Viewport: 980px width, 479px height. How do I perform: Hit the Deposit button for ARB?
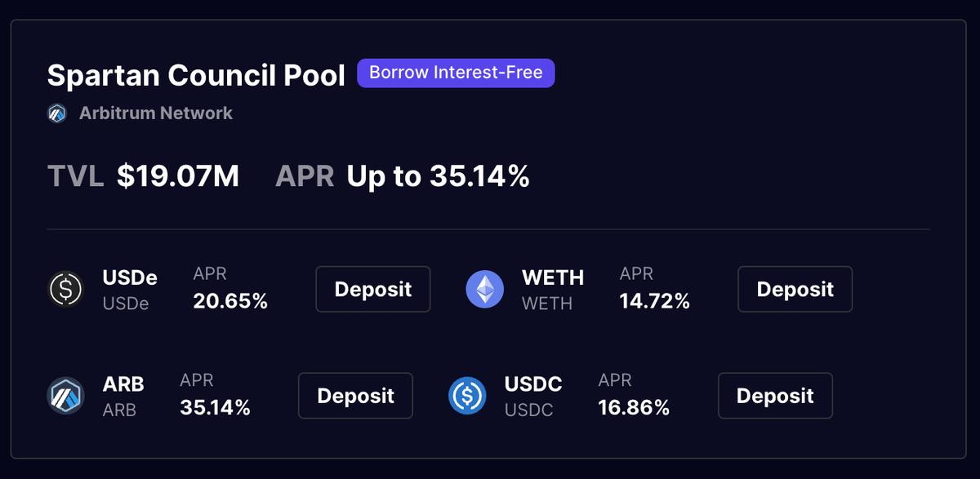tap(355, 396)
